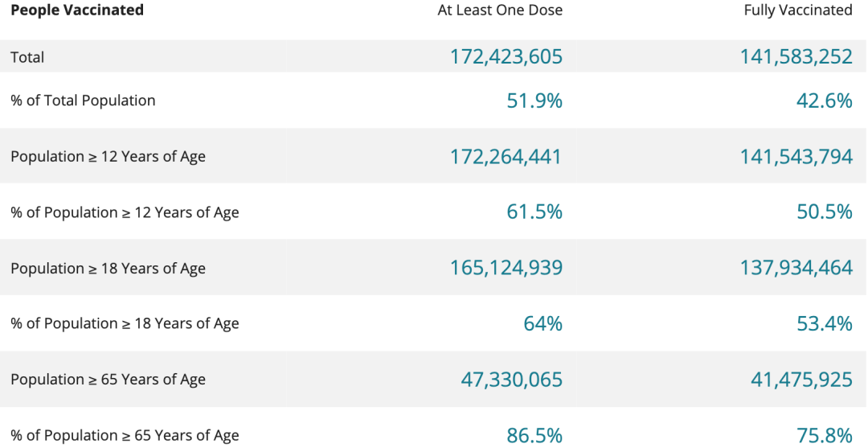Click the total at-least-one-dose value 172,423,605

506,56
